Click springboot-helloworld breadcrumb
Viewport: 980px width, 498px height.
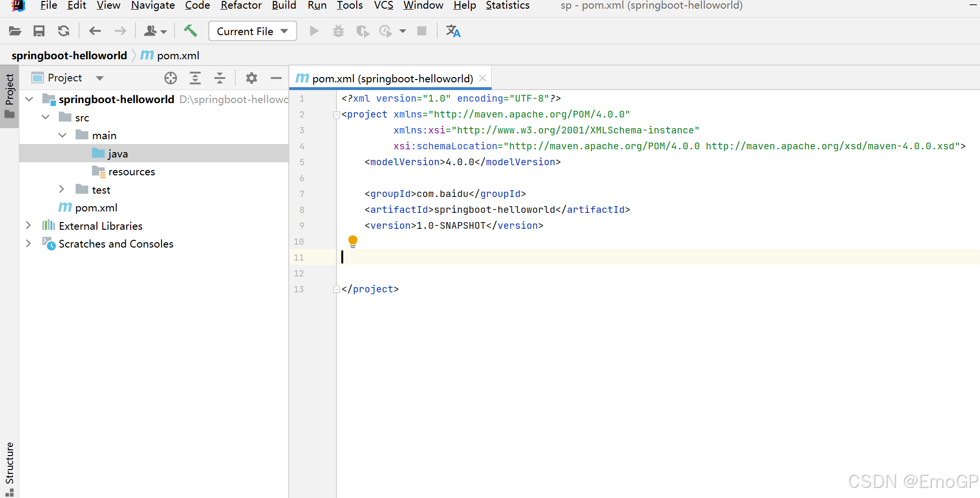click(69, 56)
